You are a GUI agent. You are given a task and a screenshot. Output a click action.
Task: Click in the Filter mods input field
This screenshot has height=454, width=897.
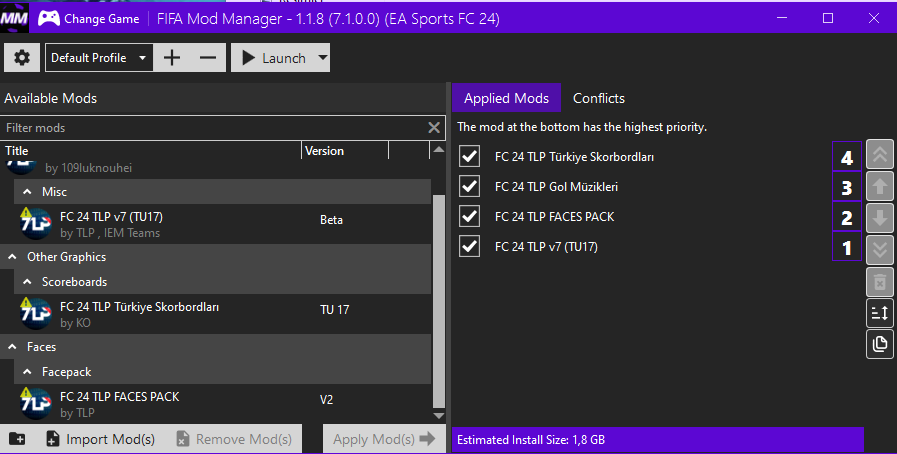(215, 128)
